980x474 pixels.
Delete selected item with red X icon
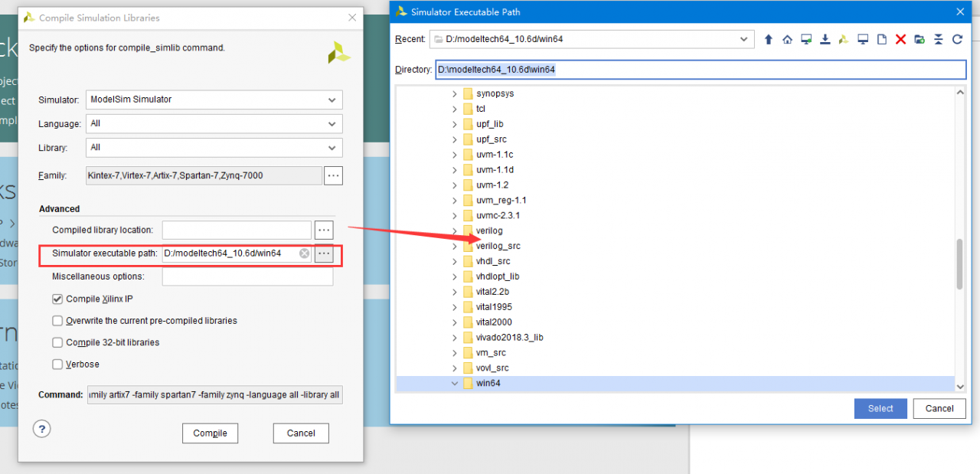coord(900,39)
